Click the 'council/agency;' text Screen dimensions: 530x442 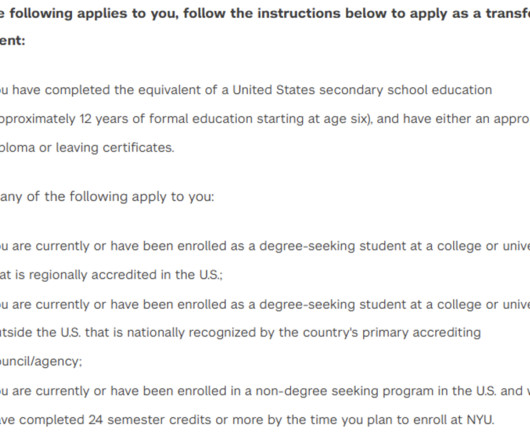(41, 362)
